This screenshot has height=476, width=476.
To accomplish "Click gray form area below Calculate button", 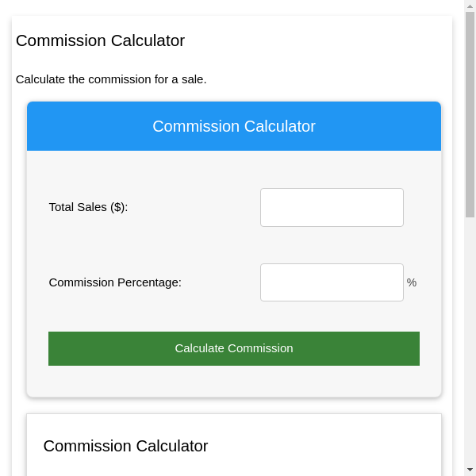I will 234,381.
